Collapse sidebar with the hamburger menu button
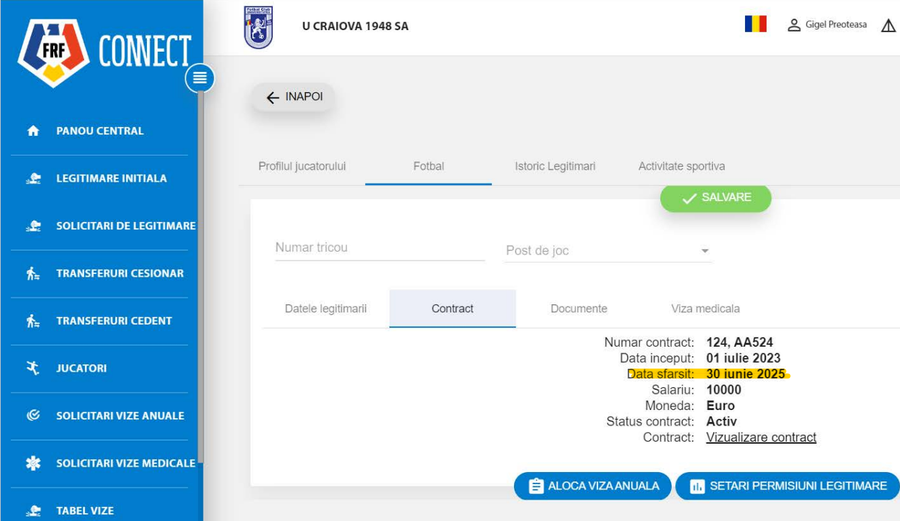 tap(200, 78)
